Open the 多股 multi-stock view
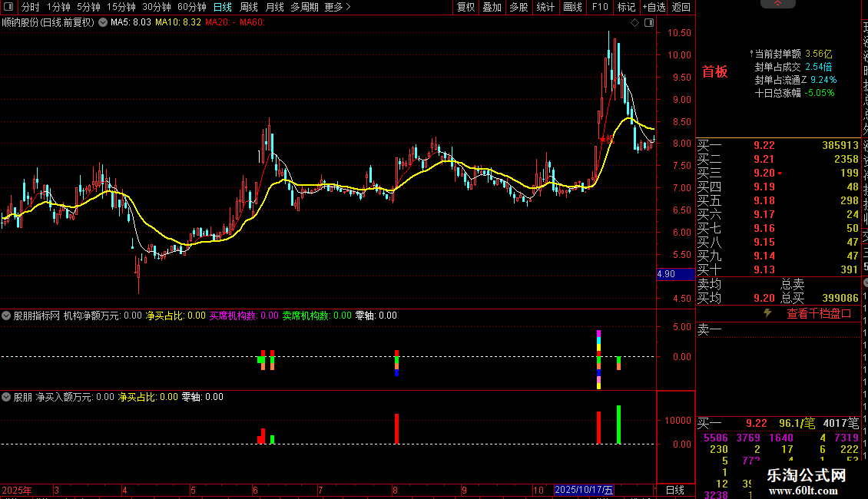Image resolution: width=868 pixels, height=499 pixels. click(x=518, y=7)
